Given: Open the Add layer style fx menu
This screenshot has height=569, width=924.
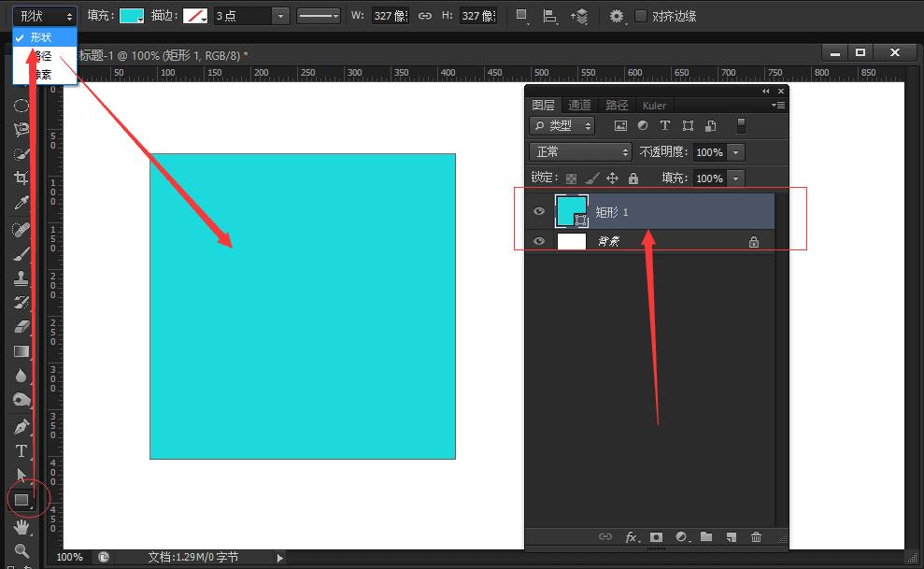Looking at the screenshot, I should 632,537.
